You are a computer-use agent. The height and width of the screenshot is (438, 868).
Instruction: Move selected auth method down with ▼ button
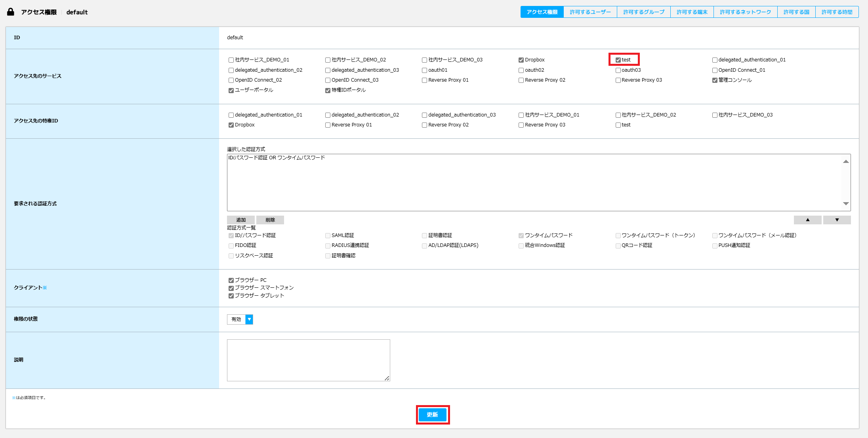click(837, 220)
